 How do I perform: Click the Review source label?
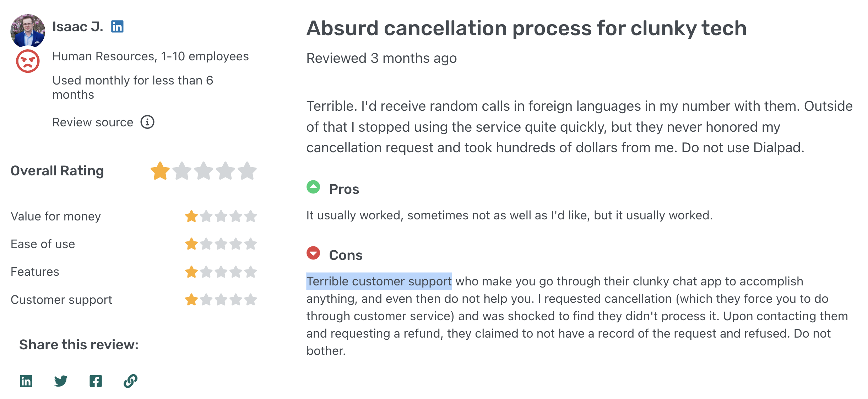93,122
